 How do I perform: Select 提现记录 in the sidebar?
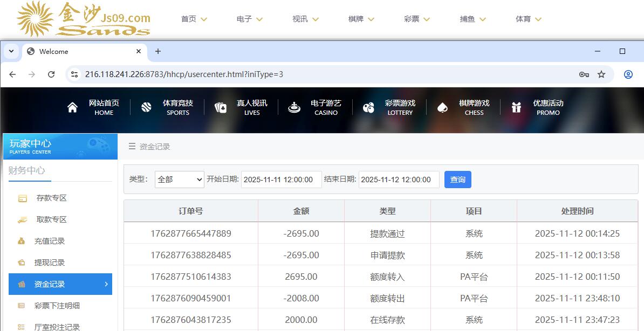tap(49, 263)
